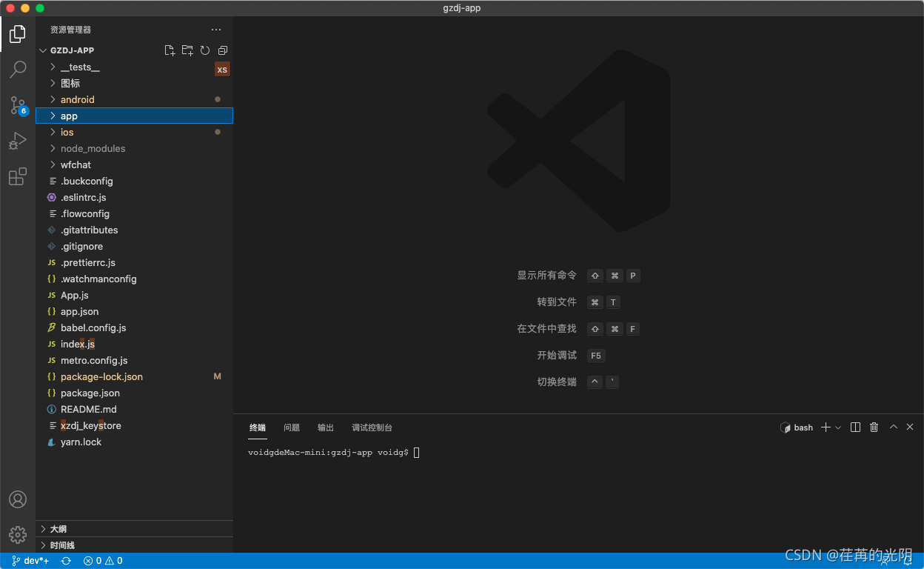The height and width of the screenshot is (569, 924).
Task: Close the terminal panel
Action: point(910,427)
